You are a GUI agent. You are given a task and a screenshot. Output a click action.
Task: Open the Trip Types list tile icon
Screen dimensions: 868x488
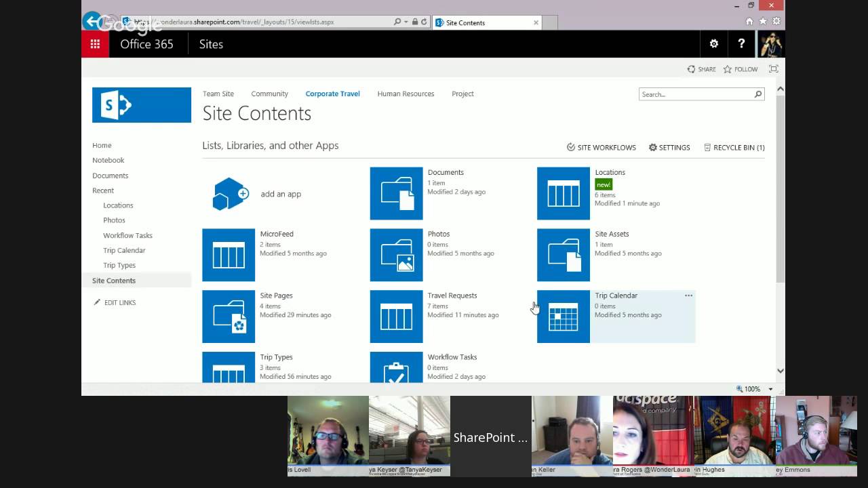(x=229, y=367)
